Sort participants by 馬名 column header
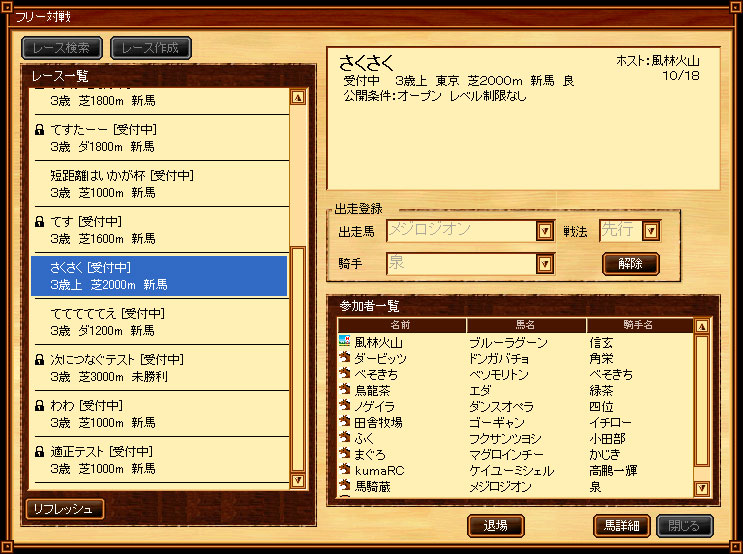 click(526, 325)
